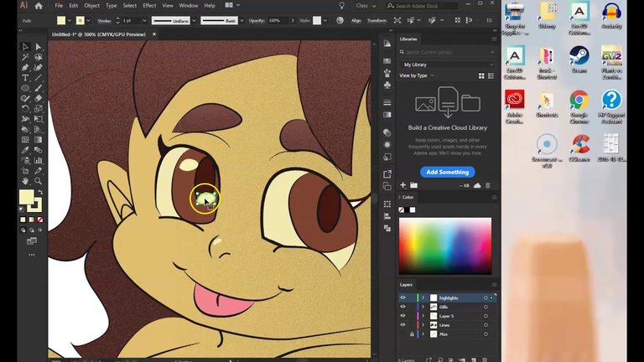Viewport: 644px width, 362px height.
Task: Unlock the Max layer using lock icon
Action: tap(413, 334)
